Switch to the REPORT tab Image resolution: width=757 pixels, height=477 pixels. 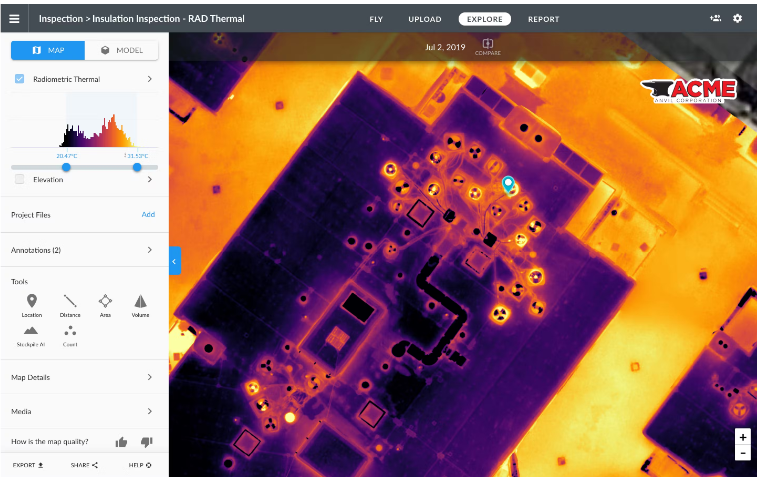coord(543,19)
